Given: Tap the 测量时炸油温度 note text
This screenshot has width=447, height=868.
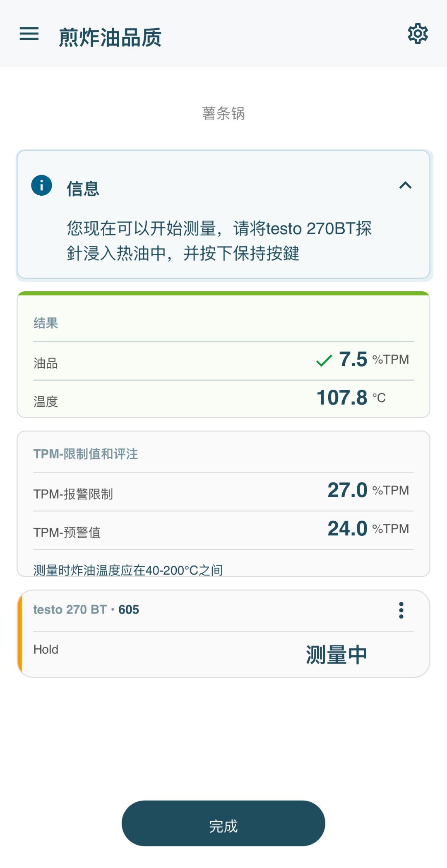Looking at the screenshot, I should [128, 570].
